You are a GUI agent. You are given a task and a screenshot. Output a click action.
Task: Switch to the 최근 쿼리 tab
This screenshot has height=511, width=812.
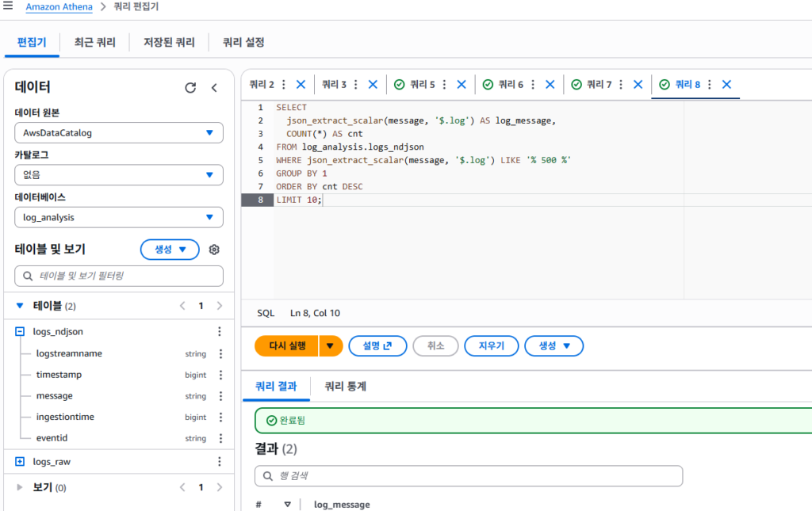(x=94, y=43)
